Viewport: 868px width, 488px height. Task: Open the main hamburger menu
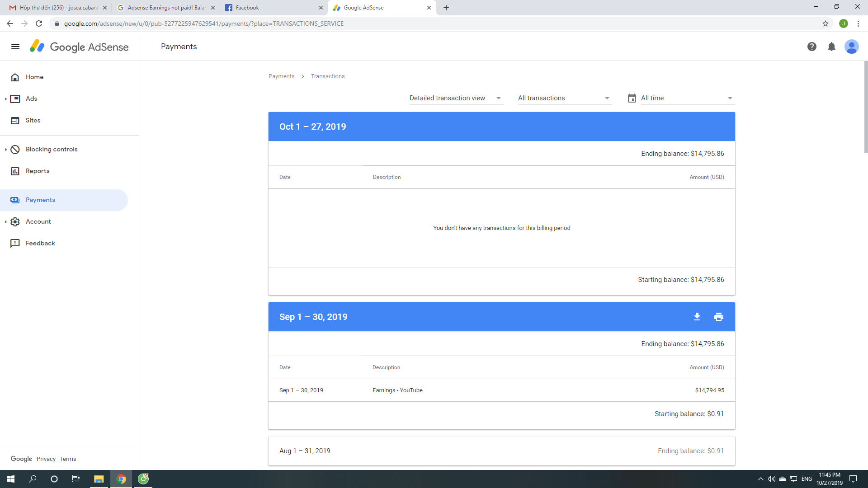(x=15, y=47)
